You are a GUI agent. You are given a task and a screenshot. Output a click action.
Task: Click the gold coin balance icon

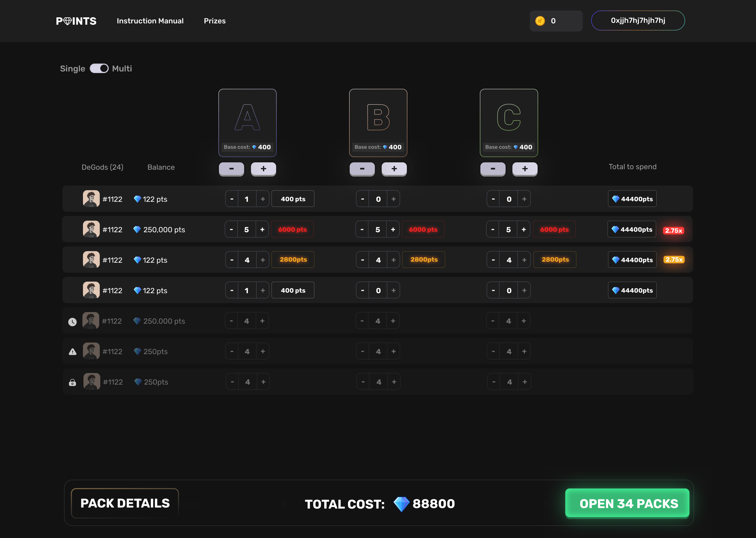(x=540, y=21)
